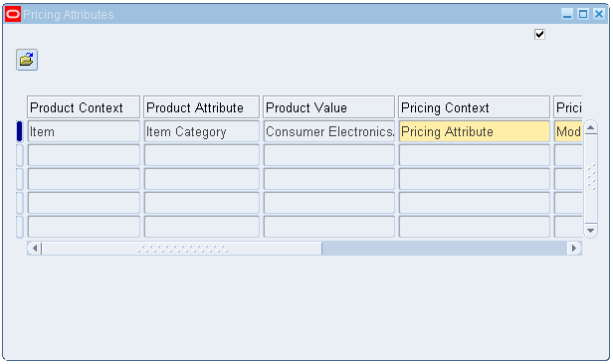Click the horizontal scrollbar thumb
This screenshot has width=613, height=364.
tap(182, 249)
